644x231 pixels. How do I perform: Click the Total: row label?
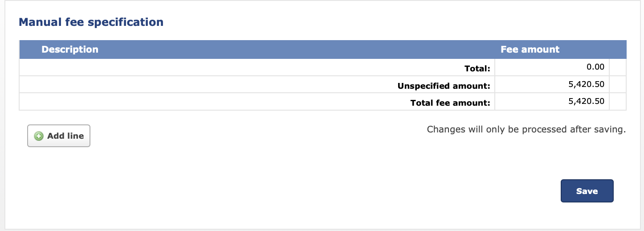point(477,68)
